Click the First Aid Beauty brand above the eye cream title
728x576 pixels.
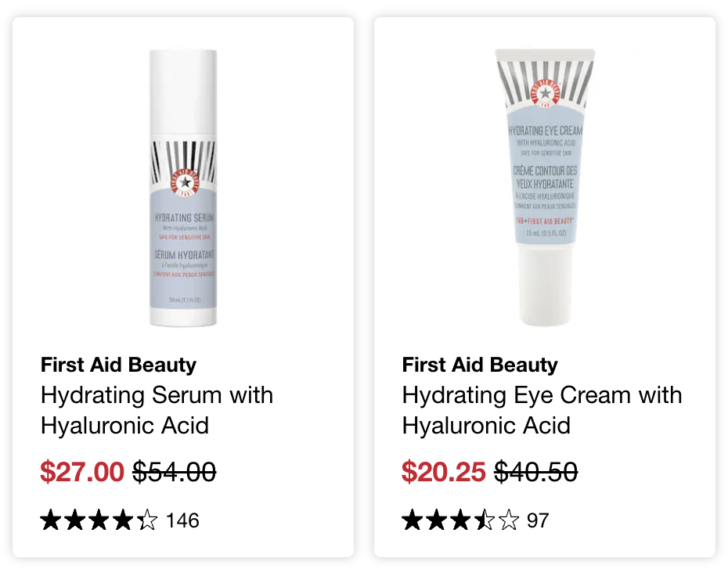(480, 365)
